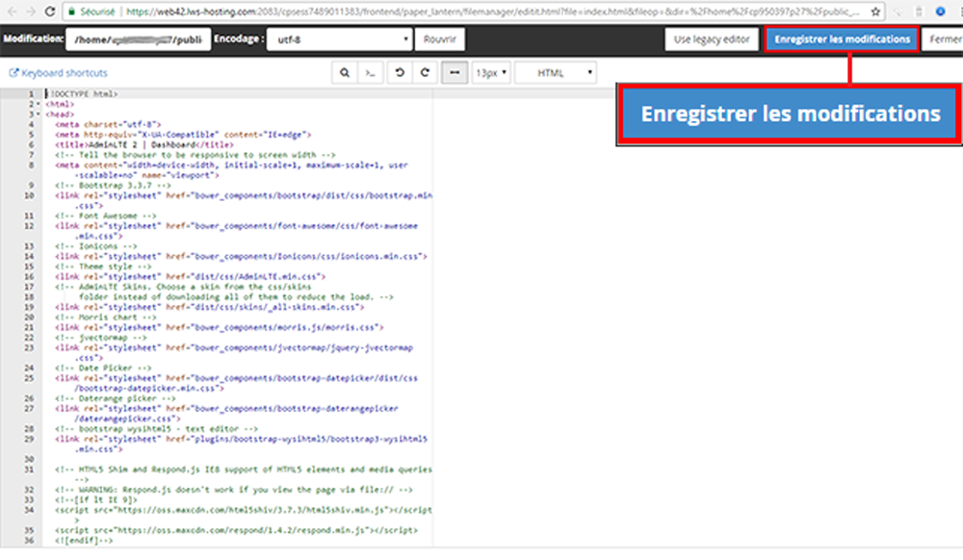This screenshot has height=560, width=963.
Task: Click the Modification label
Action: (x=33, y=38)
